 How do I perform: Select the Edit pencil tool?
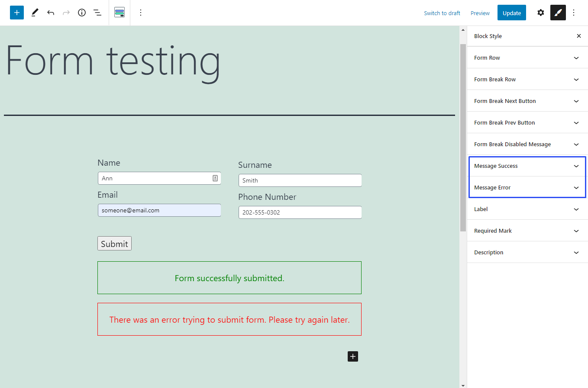[x=35, y=13]
